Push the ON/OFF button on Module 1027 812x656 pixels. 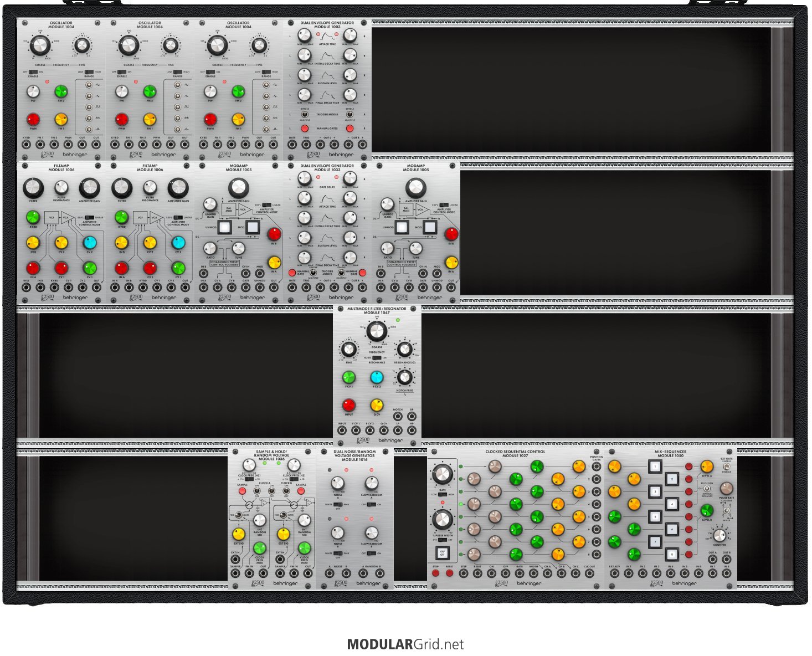[442, 553]
